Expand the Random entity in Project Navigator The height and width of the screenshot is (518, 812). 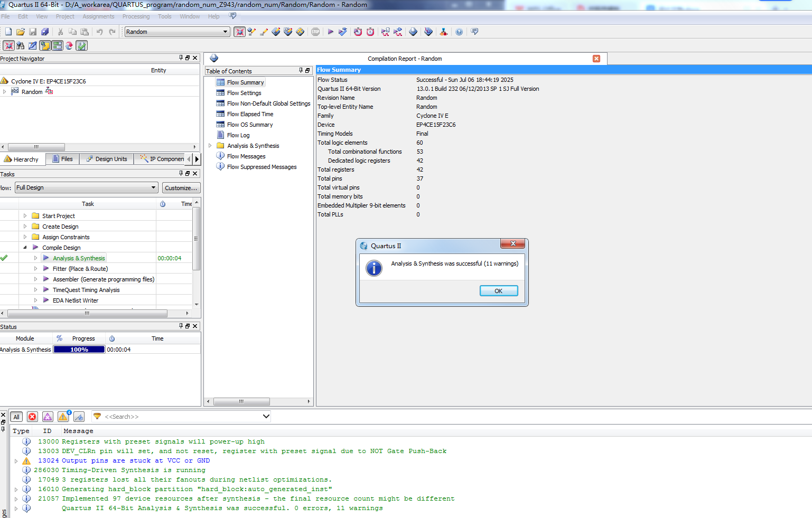pos(5,91)
